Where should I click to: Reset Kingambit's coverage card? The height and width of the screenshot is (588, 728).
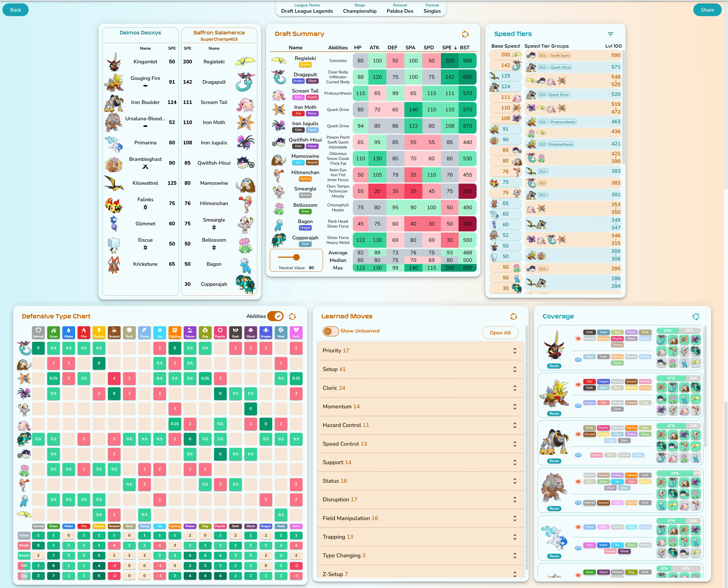point(554,366)
